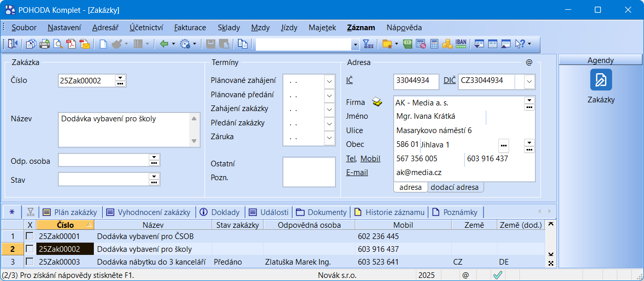This screenshot has height=281, width=644.
Task: Switch to the dodací adresa button
Action: (454, 187)
